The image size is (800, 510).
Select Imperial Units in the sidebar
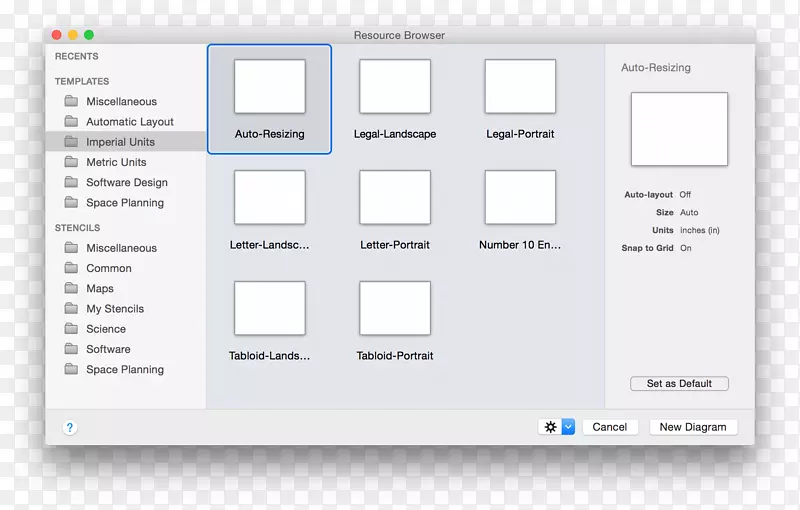tap(120, 142)
